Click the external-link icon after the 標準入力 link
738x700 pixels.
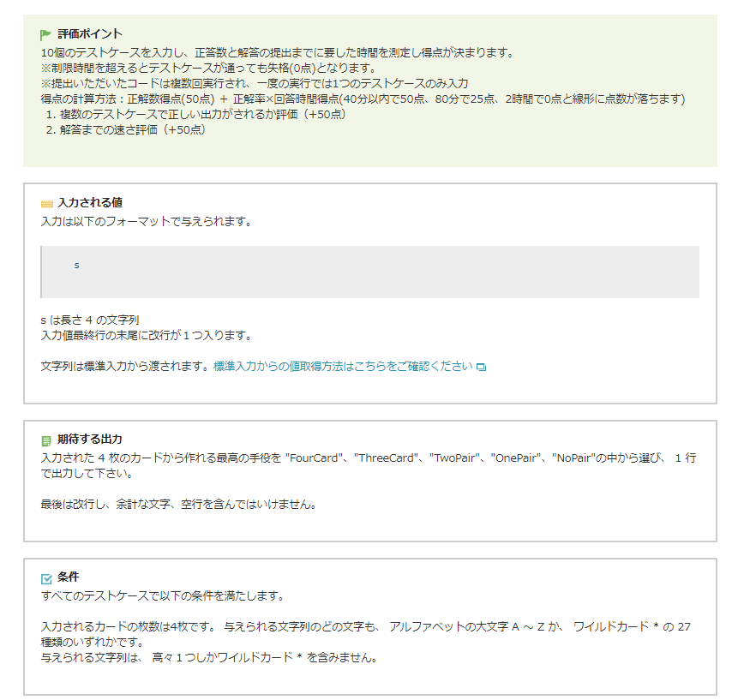pyautogui.click(x=481, y=367)
